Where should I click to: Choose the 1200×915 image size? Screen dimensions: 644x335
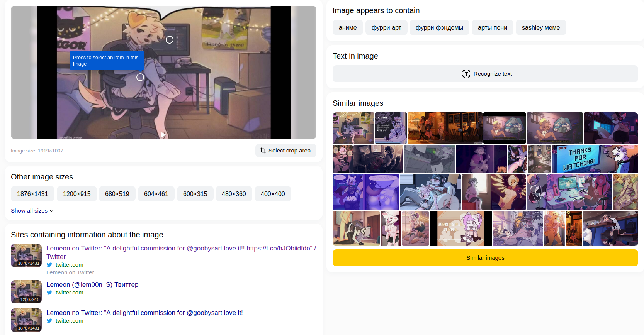pos(77,194)
